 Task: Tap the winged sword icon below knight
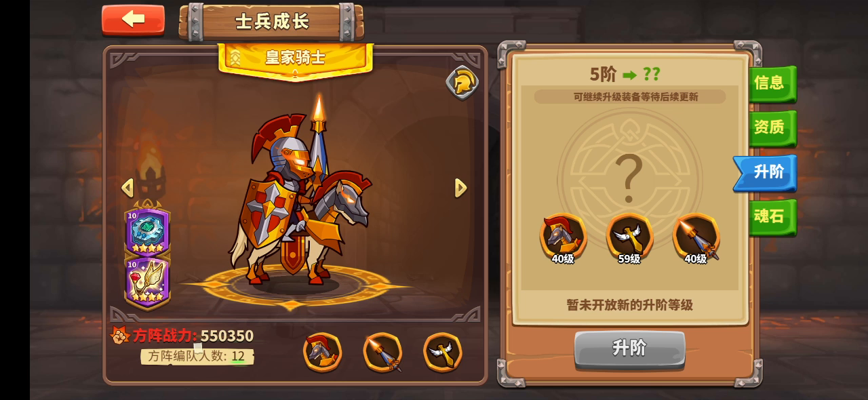click(x=443, y=352)
